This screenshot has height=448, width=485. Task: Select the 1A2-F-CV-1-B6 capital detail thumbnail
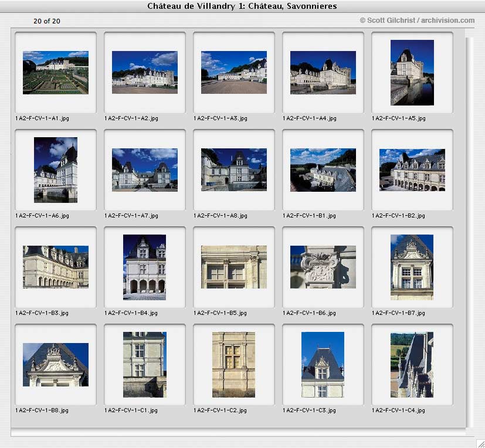323,267
